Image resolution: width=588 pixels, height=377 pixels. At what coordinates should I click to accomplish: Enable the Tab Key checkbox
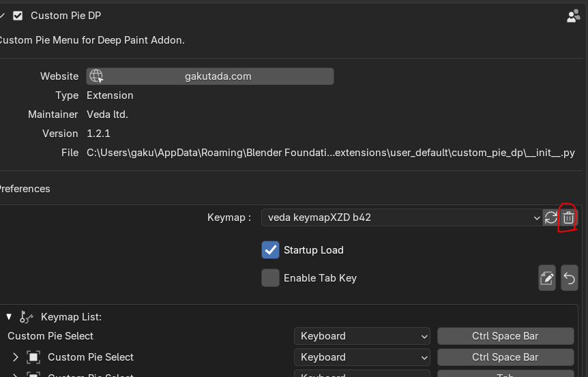[270, 278]
